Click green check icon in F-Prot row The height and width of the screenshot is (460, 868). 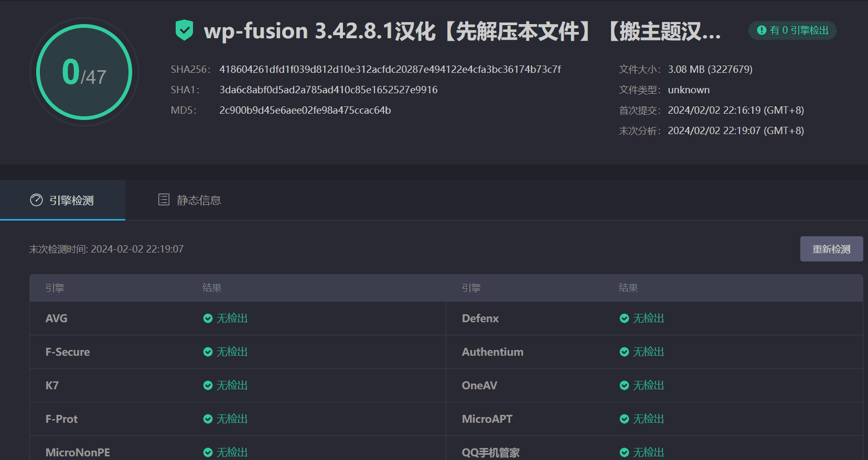pyautogui.click(x=208, y=419)
